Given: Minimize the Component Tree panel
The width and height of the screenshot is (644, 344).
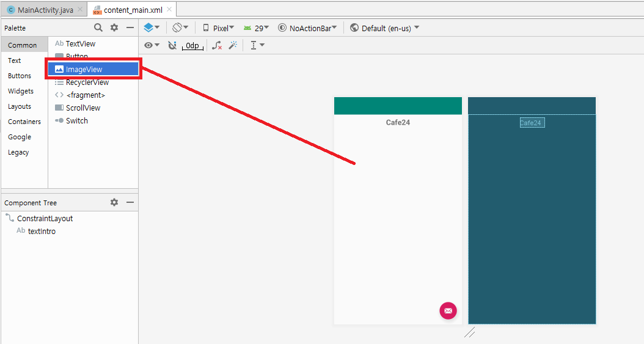Looking at the screenshot, I should (x=130, y=202).
